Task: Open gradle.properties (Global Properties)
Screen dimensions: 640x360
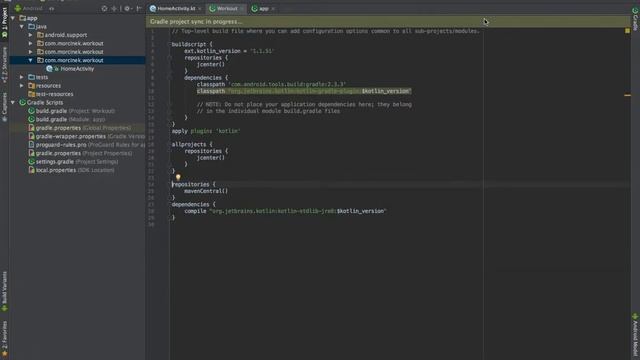Action: pos(80,128)
